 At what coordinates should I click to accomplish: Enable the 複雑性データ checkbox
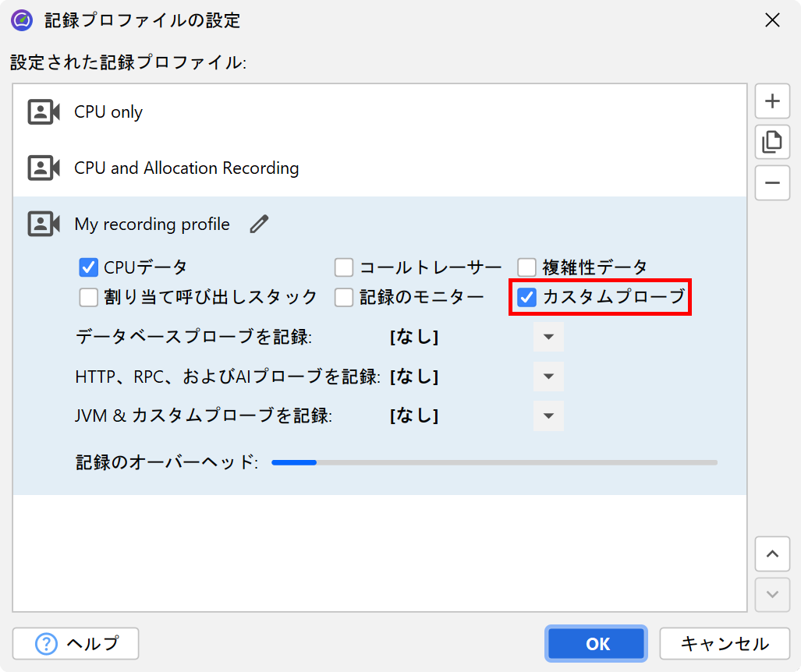click(527, 268)
